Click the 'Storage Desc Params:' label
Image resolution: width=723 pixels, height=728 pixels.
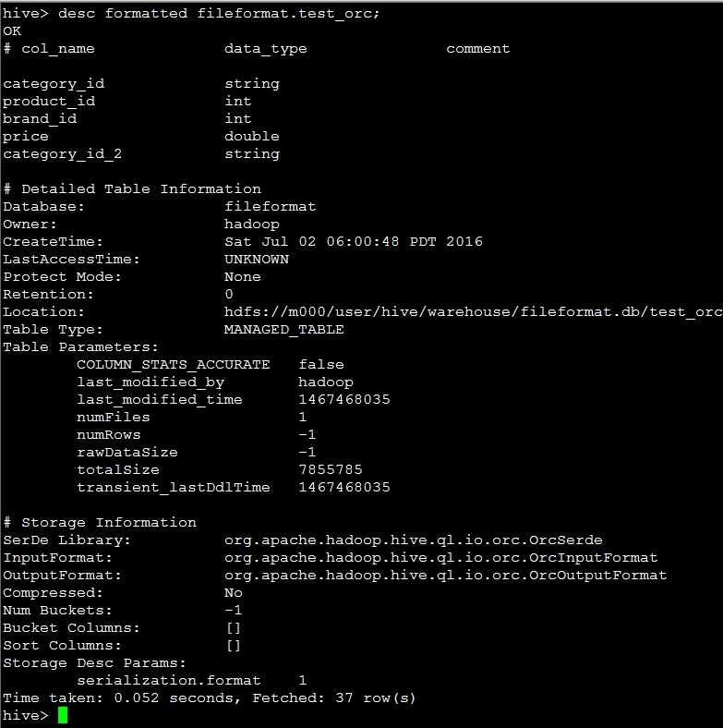(95, 663)
